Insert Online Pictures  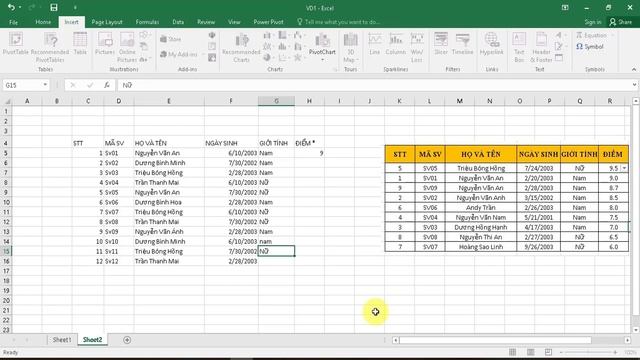(127, 47)
